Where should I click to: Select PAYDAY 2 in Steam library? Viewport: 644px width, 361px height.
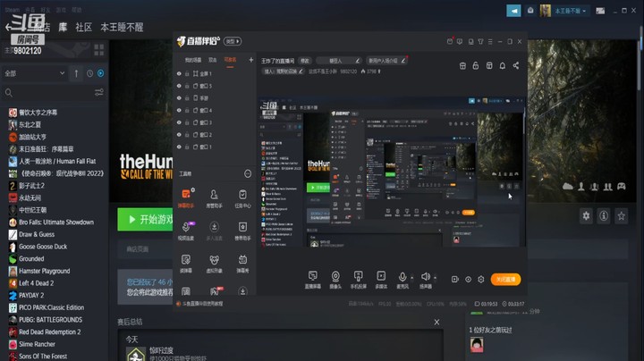(31, 296)
